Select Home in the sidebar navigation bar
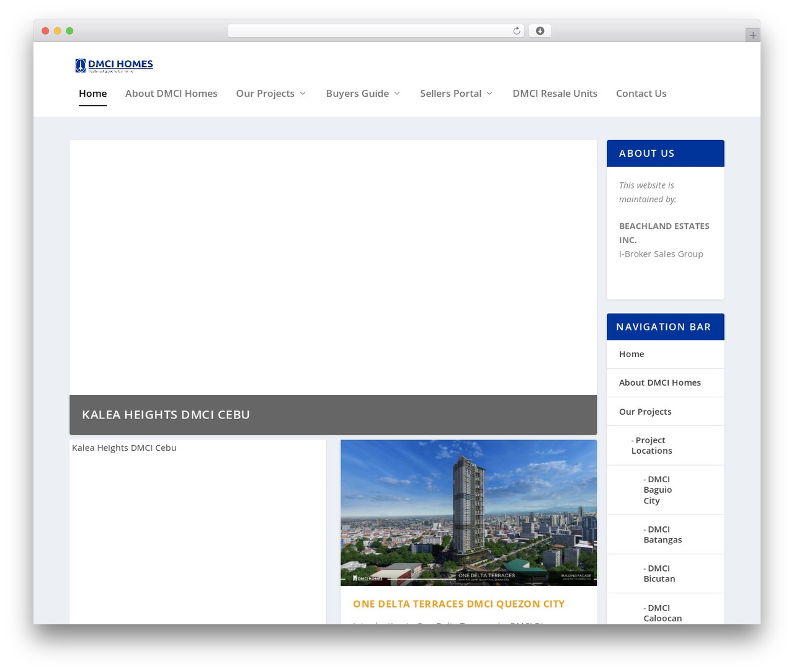Viewport: 794px width, 672px height. click(631, 354)
